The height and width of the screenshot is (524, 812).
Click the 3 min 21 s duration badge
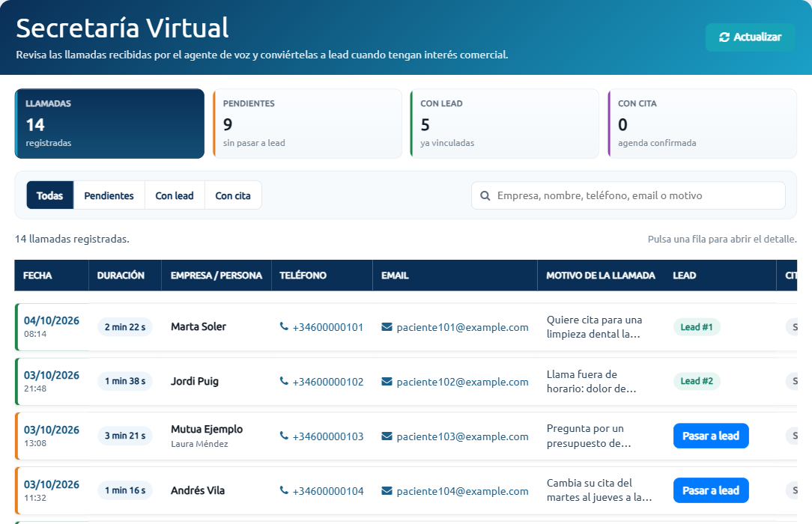(125, 436)
